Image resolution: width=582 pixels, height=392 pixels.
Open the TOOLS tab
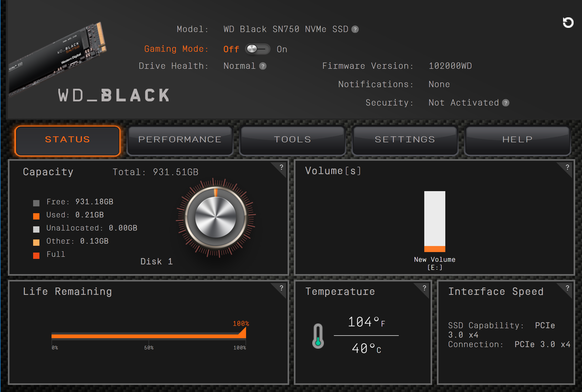click(x=293, y=139)
